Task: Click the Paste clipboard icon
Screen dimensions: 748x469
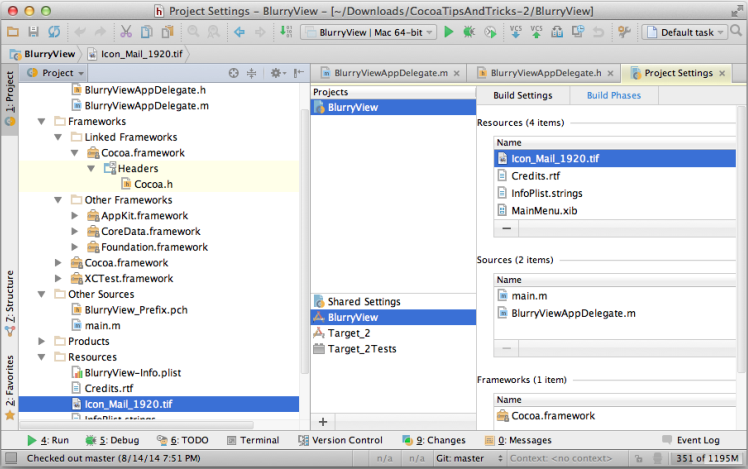Action: click(x=167, y=32)
